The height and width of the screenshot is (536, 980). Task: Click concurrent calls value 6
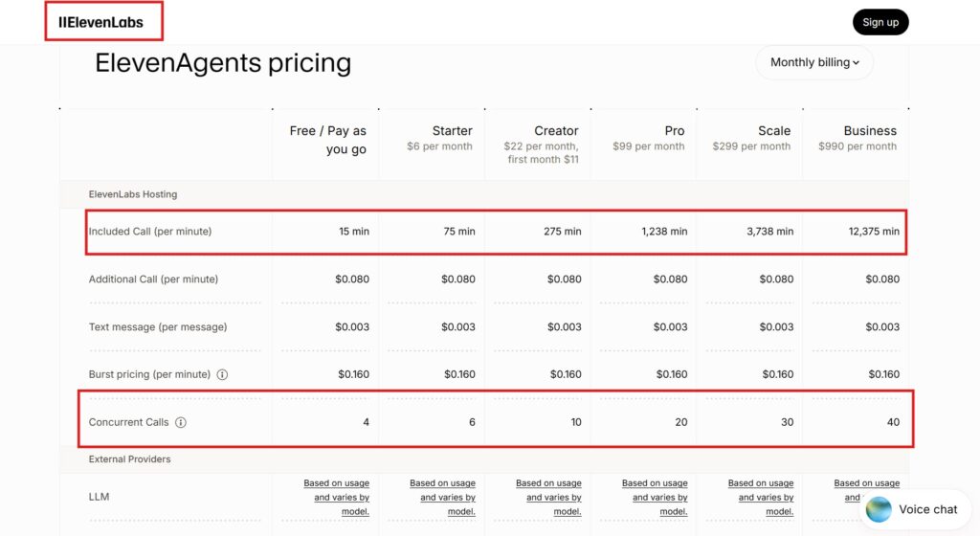click(x=473, y=422)
